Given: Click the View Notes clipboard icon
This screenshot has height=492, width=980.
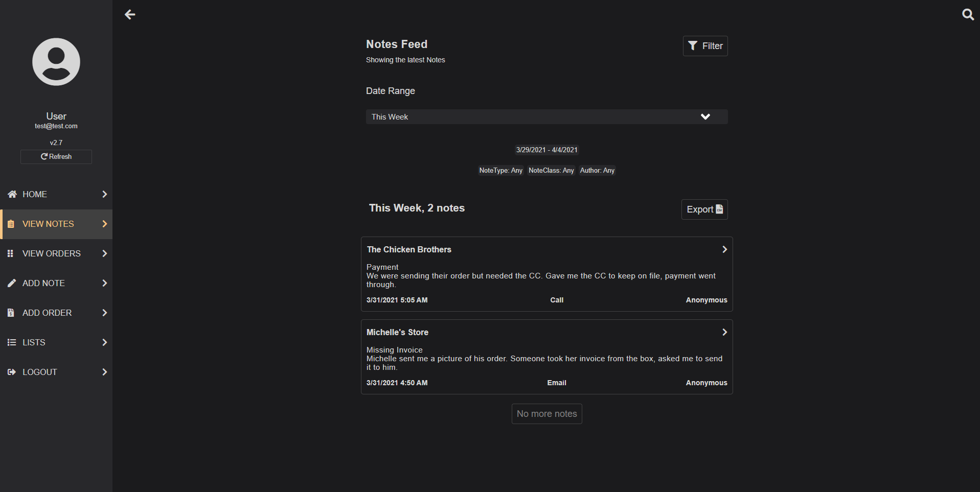Looking at the screenshot, I should coord(11,224).
